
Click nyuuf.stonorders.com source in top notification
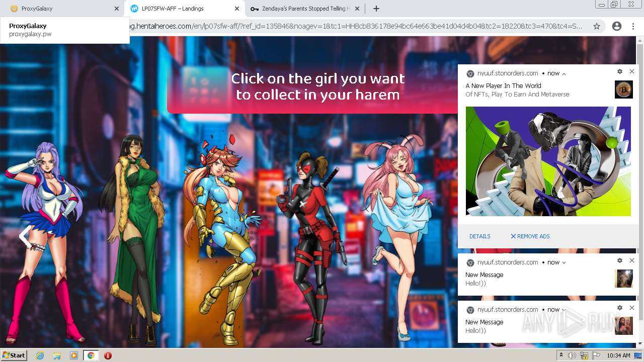(507, 73)
